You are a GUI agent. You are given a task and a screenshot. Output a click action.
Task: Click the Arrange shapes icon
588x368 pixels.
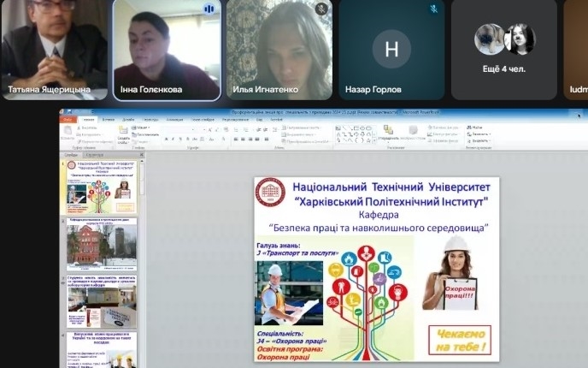point(388,133)
